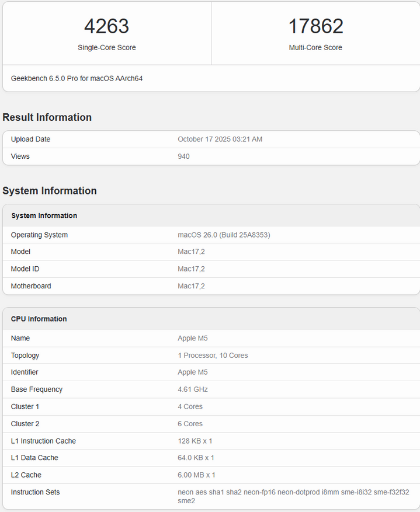
Task: Click the Instruction Sets value text
Action: 293,492
